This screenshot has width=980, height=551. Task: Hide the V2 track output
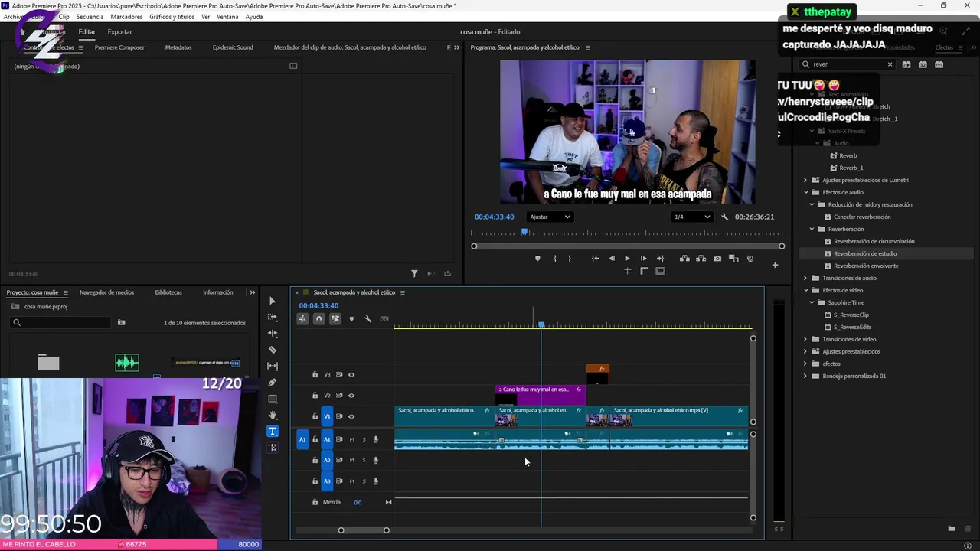351,396
